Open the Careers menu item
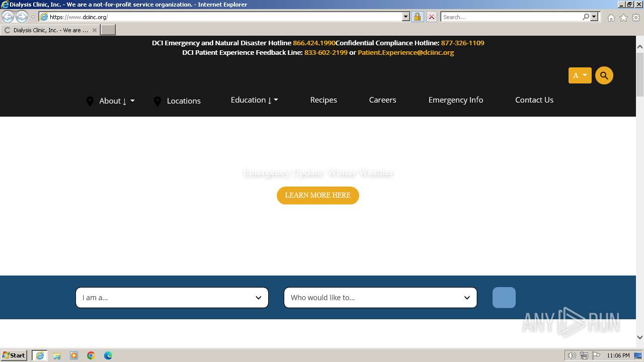The width and height of the screenshot is (644, 362). [x=382, y=100]
